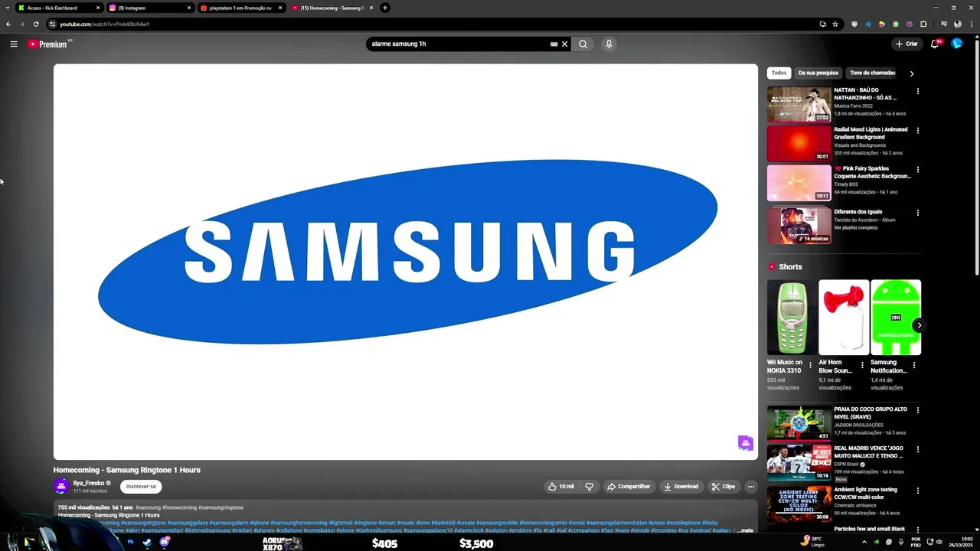Open more actions under the video
980x551 pixels.
coord(751,486)
